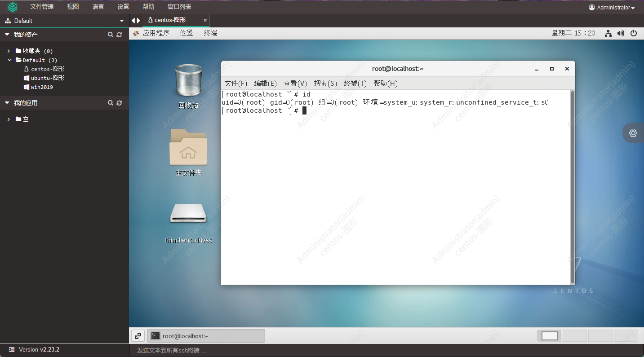Click the refresh icon in 我的应用 panel
Screen dimensions: 644x357
click(119, 103)
